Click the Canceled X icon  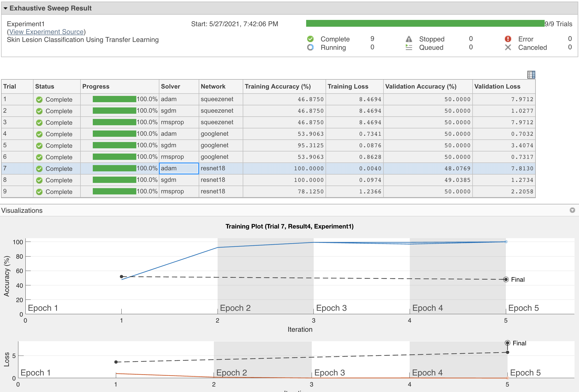508,47
